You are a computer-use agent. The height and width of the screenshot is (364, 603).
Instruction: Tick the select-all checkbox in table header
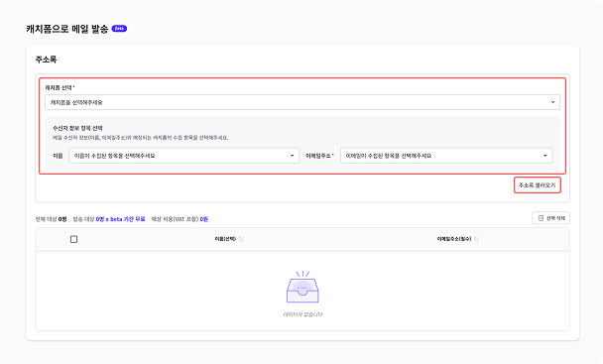[73, 239]
